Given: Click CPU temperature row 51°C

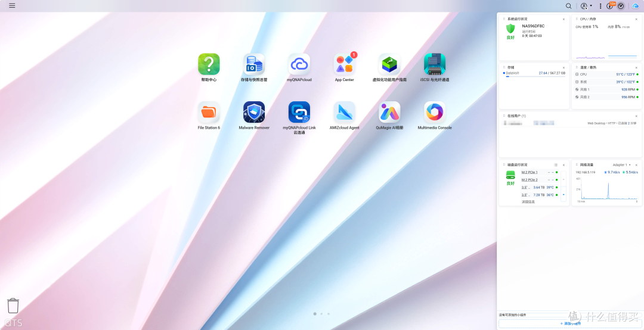Looking at the screenshot, I should coord(606,74).
